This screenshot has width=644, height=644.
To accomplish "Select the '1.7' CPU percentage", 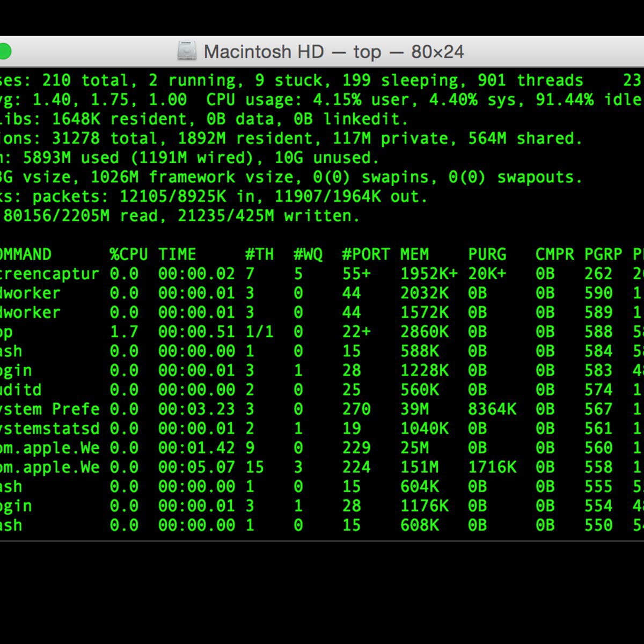I will point(124,332).
